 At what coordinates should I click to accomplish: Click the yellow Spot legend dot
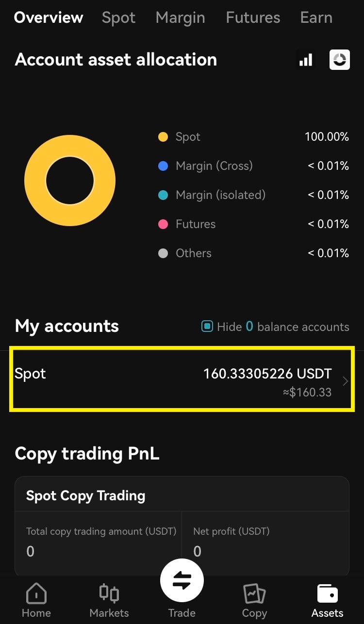coord(163,137)
